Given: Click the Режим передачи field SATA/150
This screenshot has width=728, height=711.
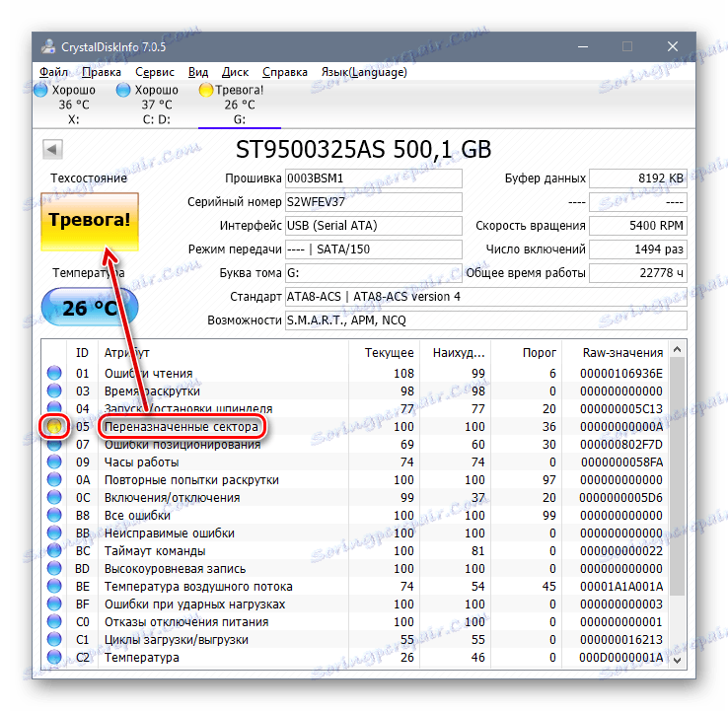Looking at the screenshot, I should pos(373,249).
